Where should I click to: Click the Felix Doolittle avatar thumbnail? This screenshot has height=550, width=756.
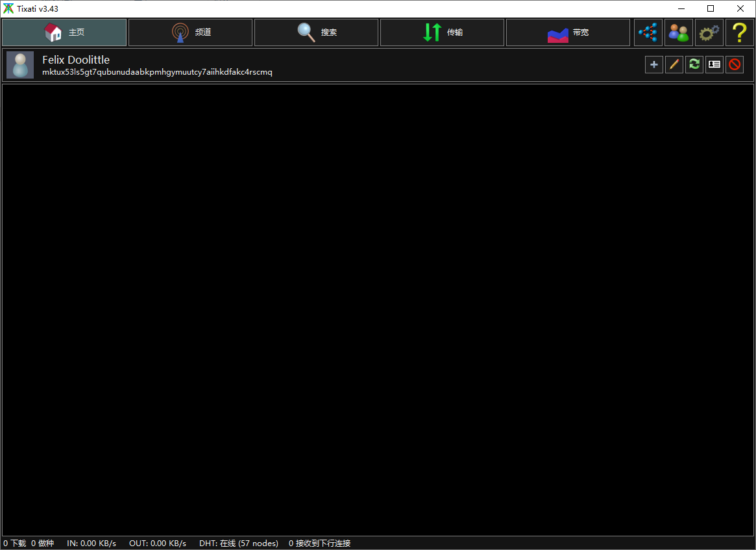pos(20,65)
